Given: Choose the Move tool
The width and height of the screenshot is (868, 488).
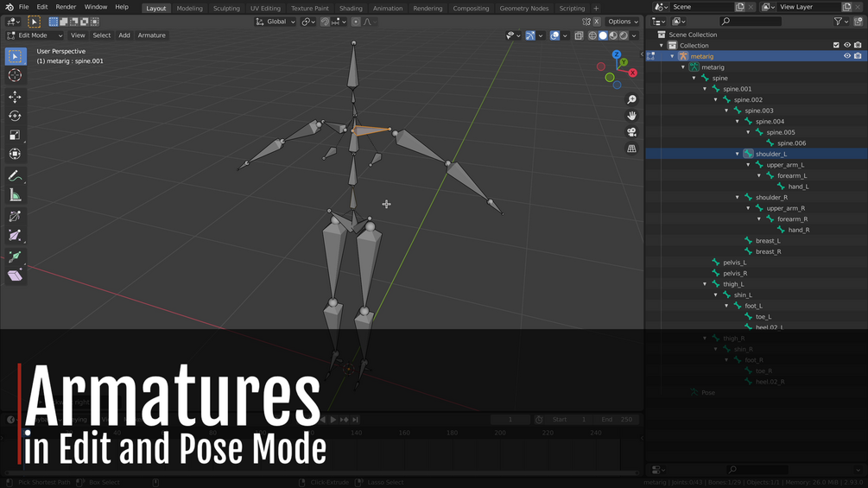Looking at the screenshot, I should pos(15,97).
